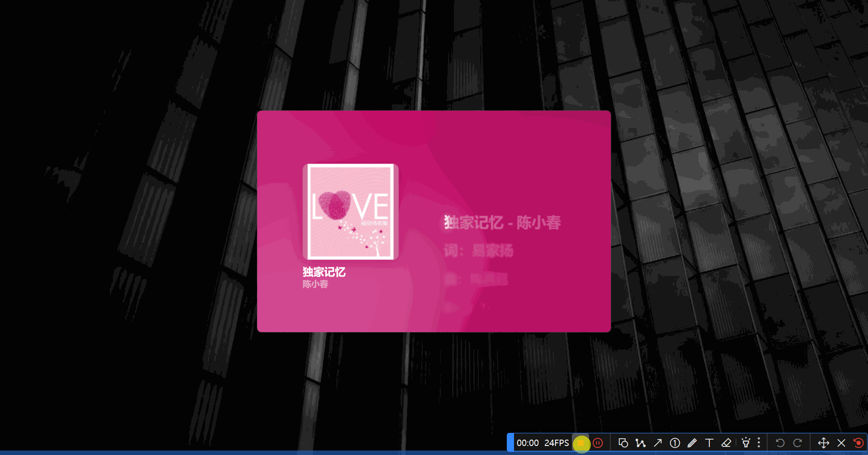Select the eraser tool

pos(726,443)
